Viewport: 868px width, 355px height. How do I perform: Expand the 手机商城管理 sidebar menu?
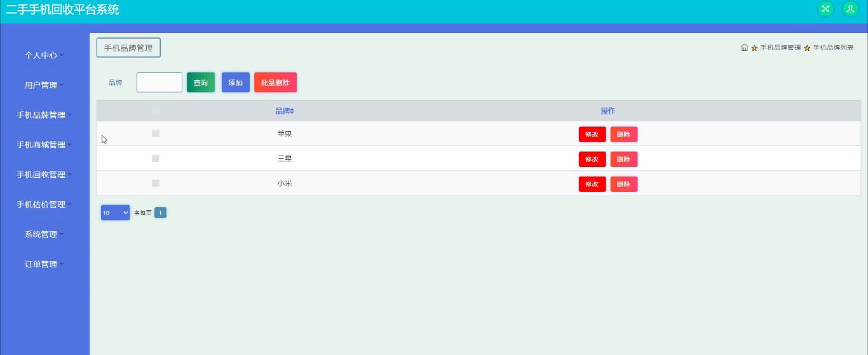[44, 145]
